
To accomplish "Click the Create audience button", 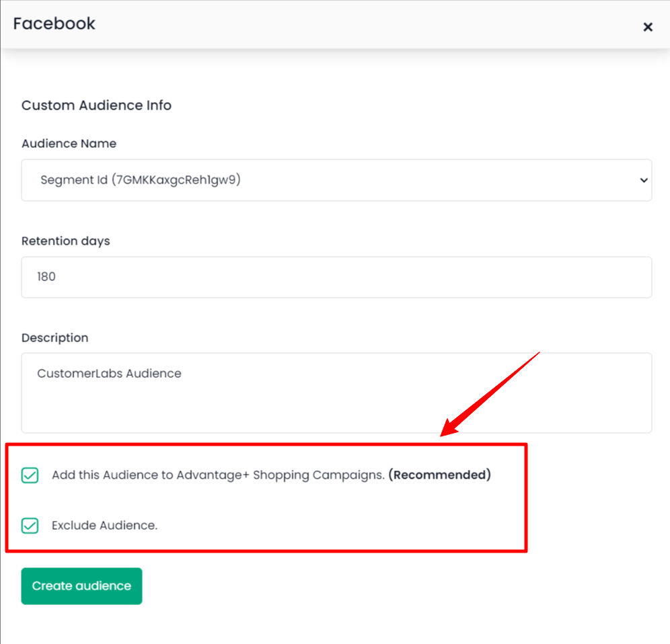I will 81,586.
